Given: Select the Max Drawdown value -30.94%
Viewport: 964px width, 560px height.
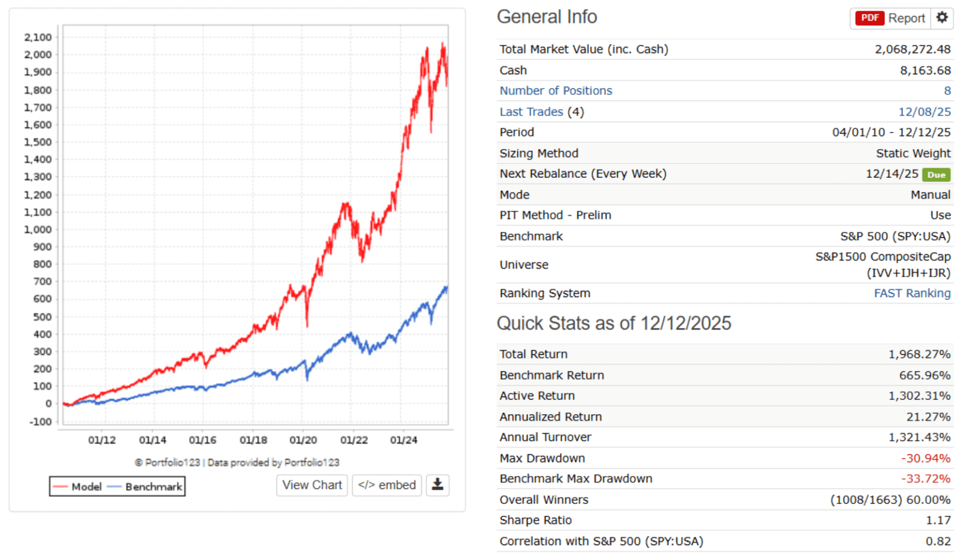Looking at the screenshot, I should tap(925, 458).
